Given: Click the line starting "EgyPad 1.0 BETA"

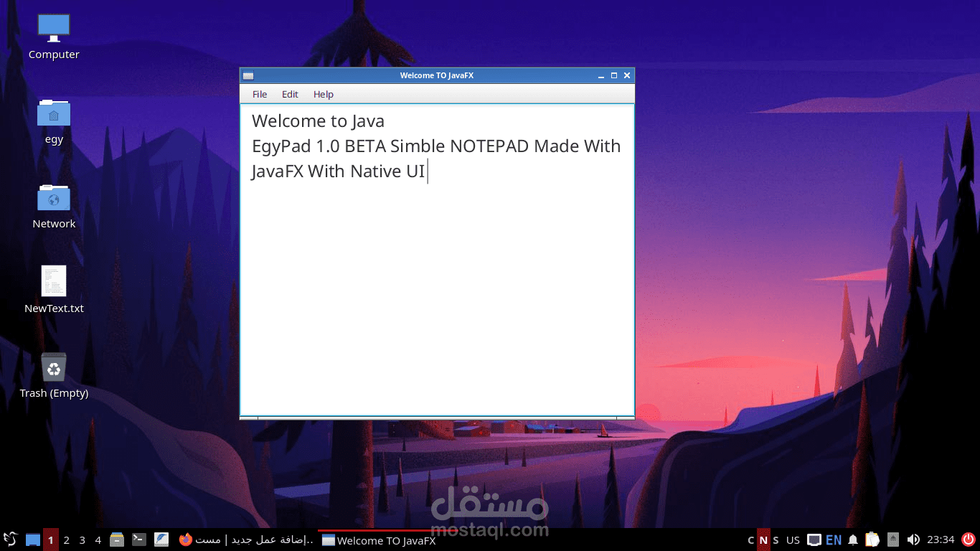Looking at the screenshot, I should pyautogui.click(x=436, y=146).
